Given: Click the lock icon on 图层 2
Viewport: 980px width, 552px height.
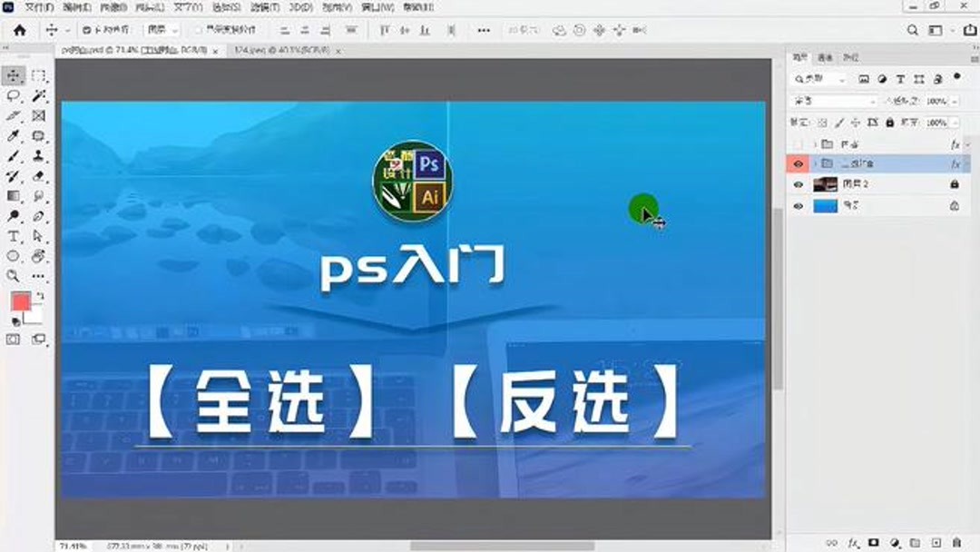Looking at the screenshot, I should click(955, 183).
